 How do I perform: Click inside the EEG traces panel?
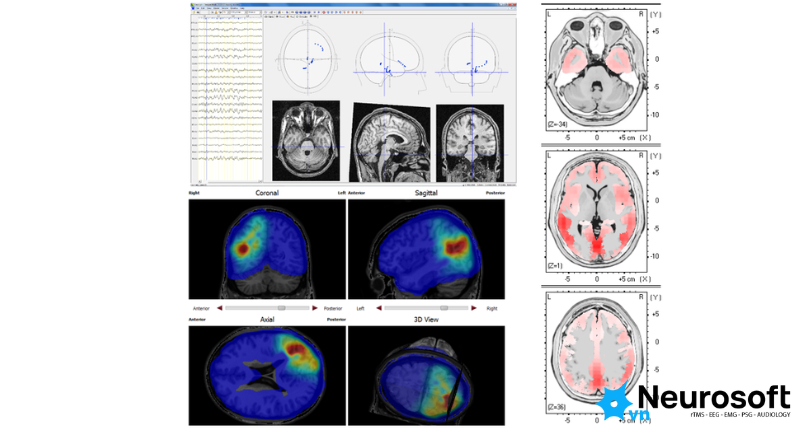pos(227,98)
